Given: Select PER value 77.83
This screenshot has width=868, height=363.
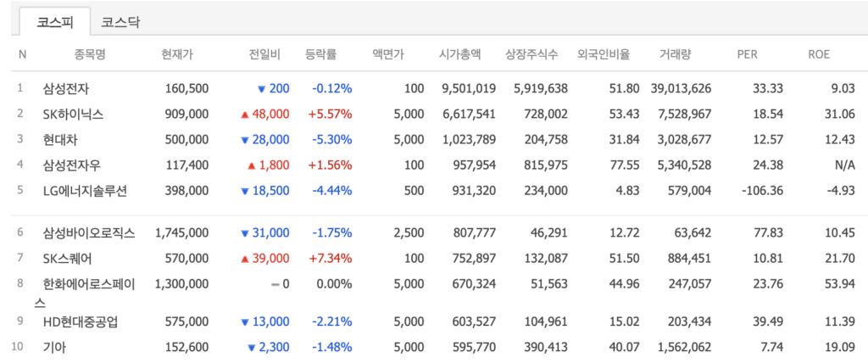Looking at the screenshot, I should click(x=770, y=232).
